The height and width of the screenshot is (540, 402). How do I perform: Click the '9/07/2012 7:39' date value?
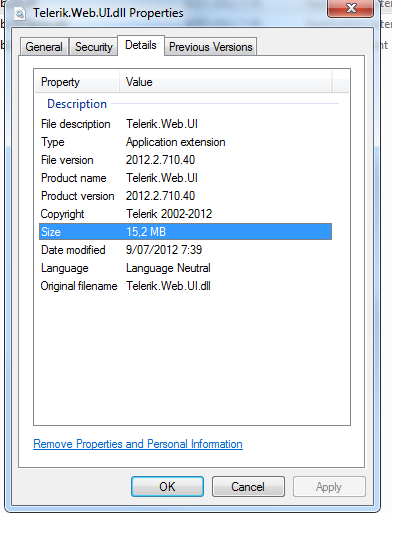click(x=164, y=250)
